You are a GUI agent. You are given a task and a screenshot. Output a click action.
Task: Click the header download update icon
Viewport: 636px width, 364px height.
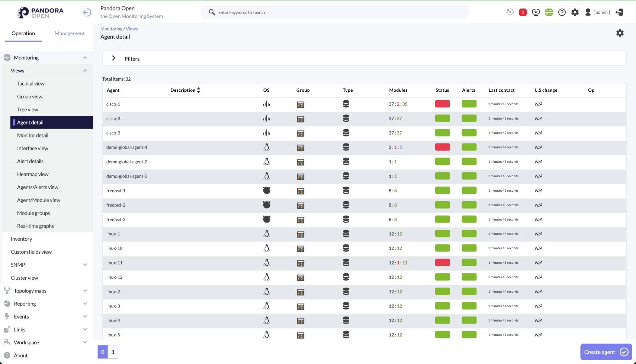tap(536, 12)
